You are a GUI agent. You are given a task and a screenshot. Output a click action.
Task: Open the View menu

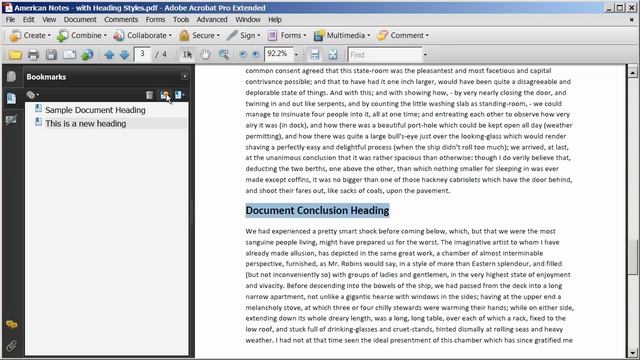49,20
